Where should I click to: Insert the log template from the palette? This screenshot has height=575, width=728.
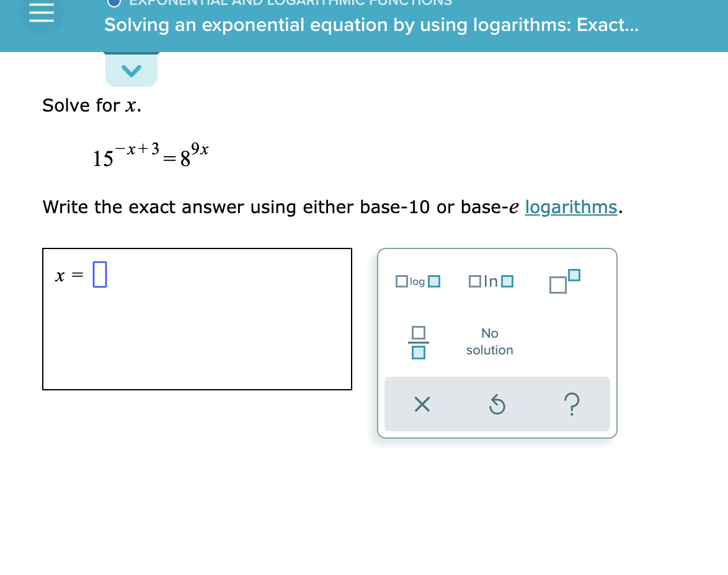(417, 281)
